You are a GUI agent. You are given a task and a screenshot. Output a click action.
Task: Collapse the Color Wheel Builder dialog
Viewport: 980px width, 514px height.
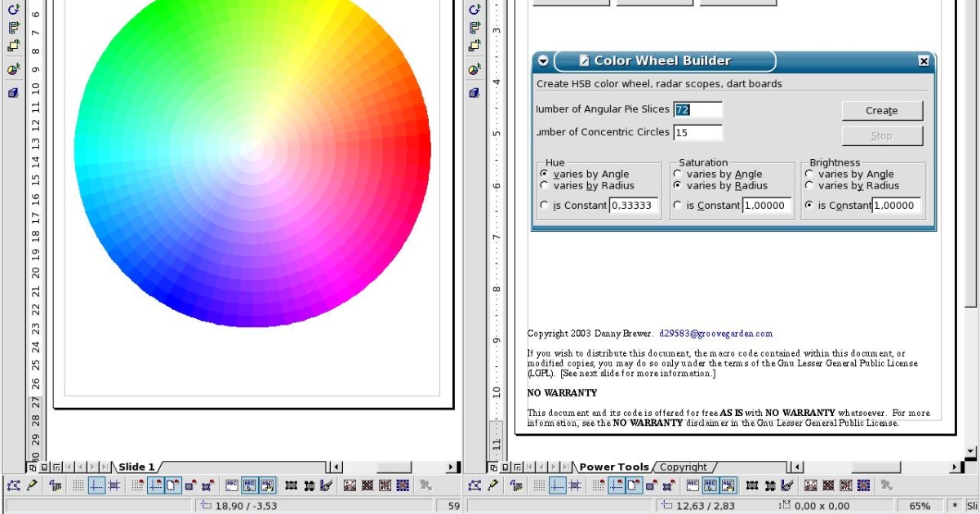pos(543,60)
